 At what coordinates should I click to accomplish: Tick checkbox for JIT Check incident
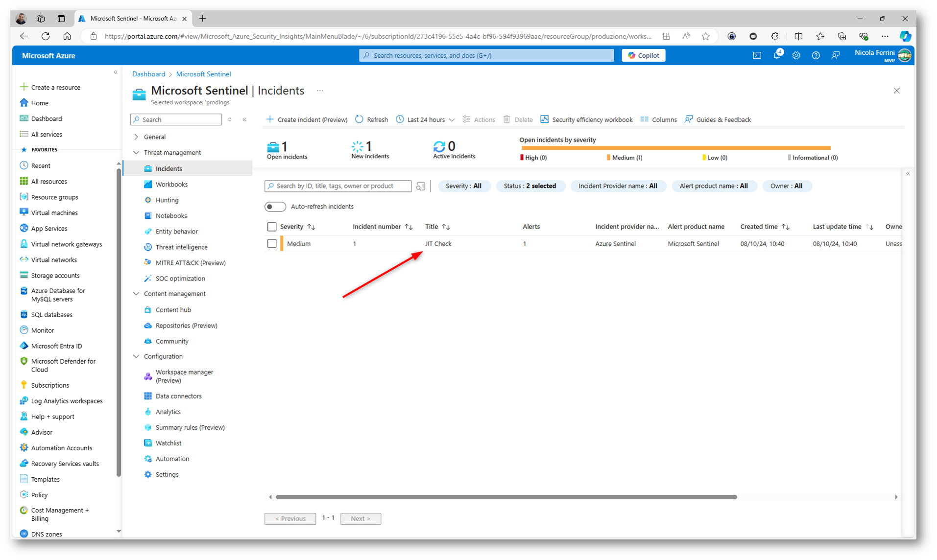[272, 243]
